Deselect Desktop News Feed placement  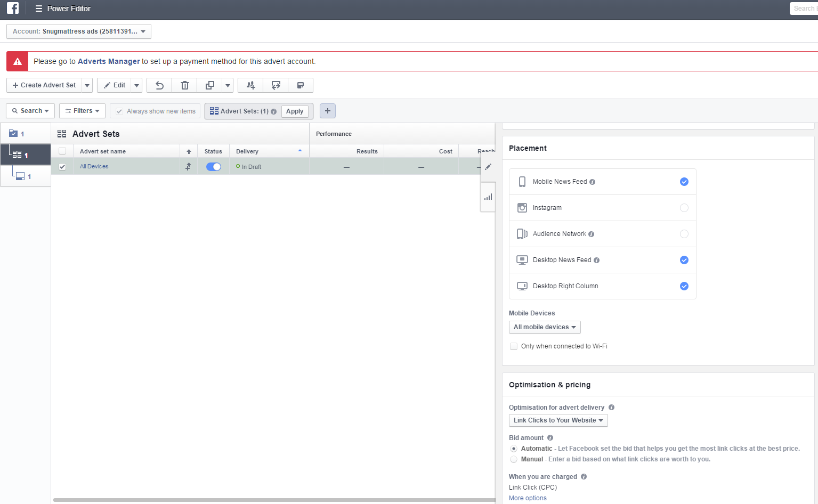[684, 260]
